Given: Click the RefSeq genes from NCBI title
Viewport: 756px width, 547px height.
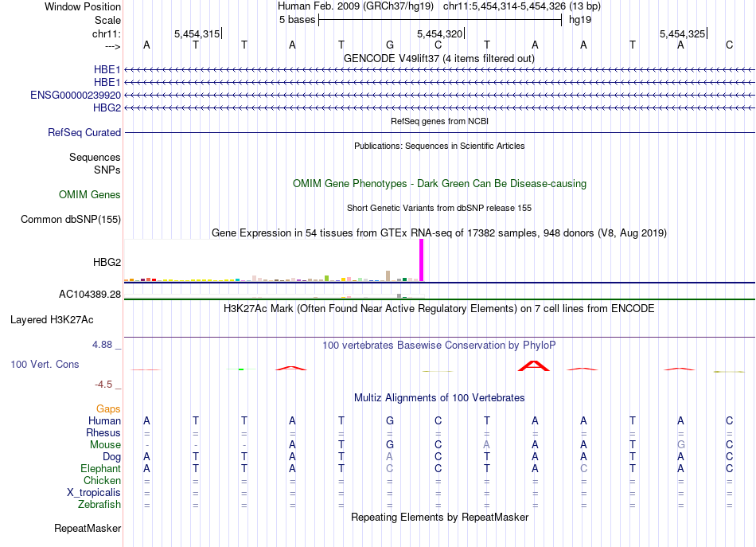Looking at the screenshot, I should [x=440, y=121].
